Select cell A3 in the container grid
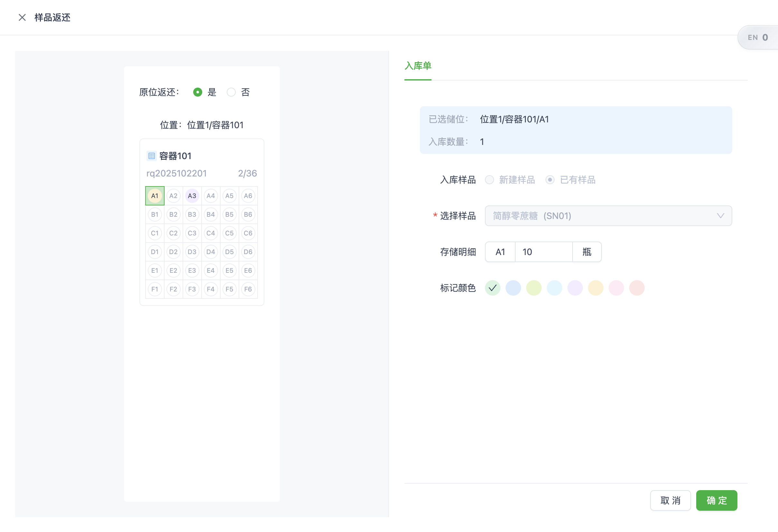Screen dimensions: 778x532 192,195
